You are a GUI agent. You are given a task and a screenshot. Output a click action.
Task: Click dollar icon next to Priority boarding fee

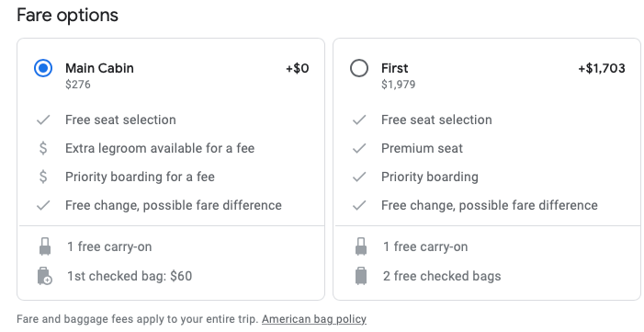(43, 177)
